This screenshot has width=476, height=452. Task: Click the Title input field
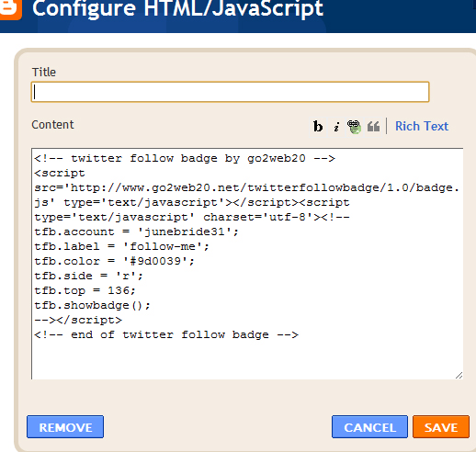[x=230, y=92]
